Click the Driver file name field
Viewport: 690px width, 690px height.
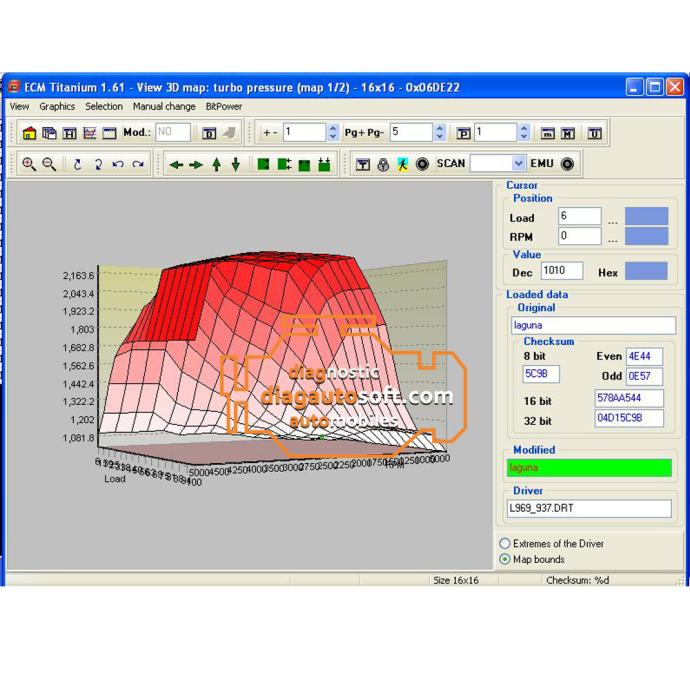[x=589, y=509]
